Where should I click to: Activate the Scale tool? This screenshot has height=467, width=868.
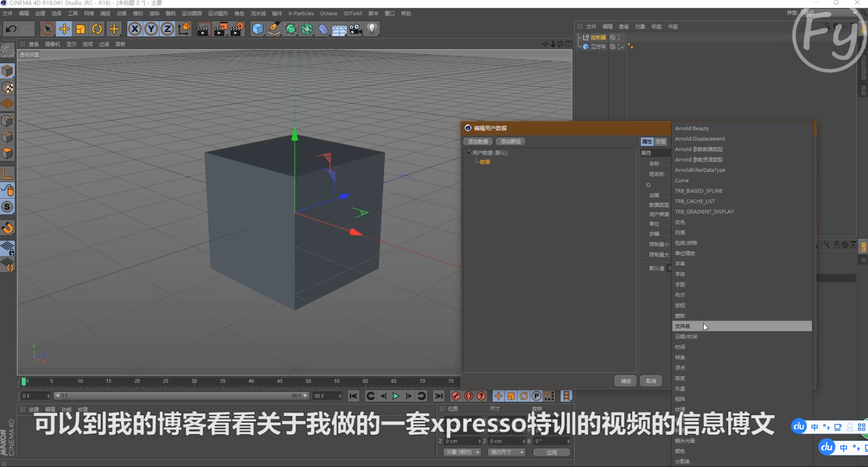[80, 29]
